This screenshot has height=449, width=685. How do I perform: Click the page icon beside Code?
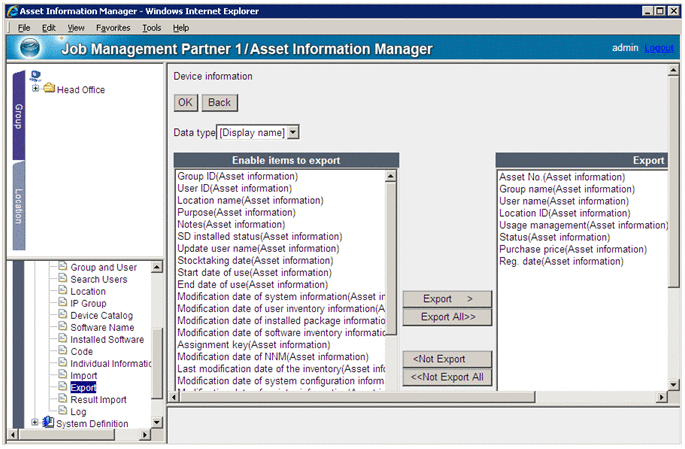click(63, 350)
